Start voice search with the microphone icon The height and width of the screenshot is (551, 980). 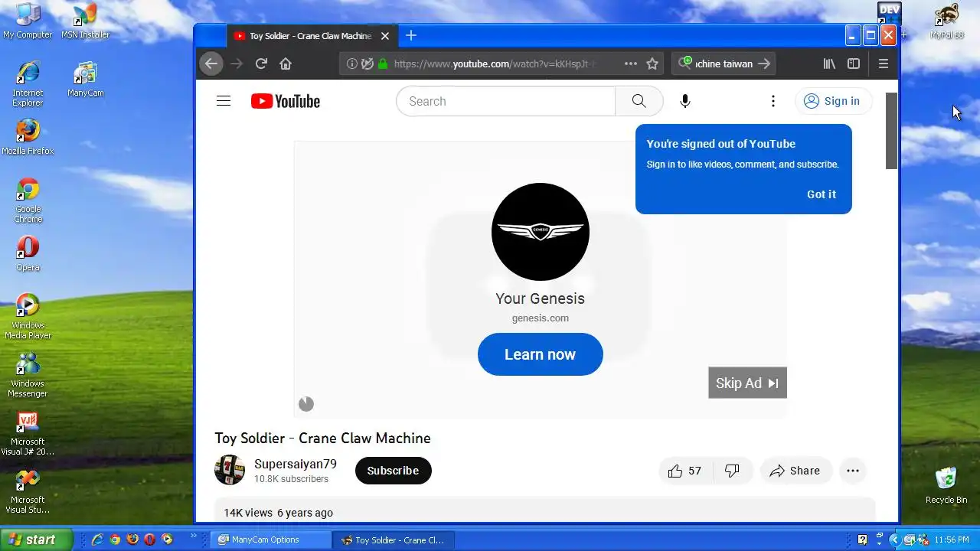pos(685,101)
